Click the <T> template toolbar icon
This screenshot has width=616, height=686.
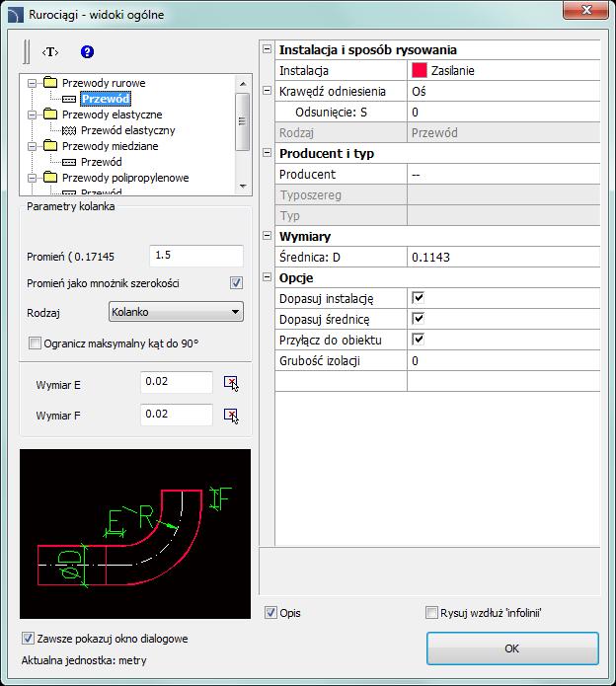click(50, 52)
